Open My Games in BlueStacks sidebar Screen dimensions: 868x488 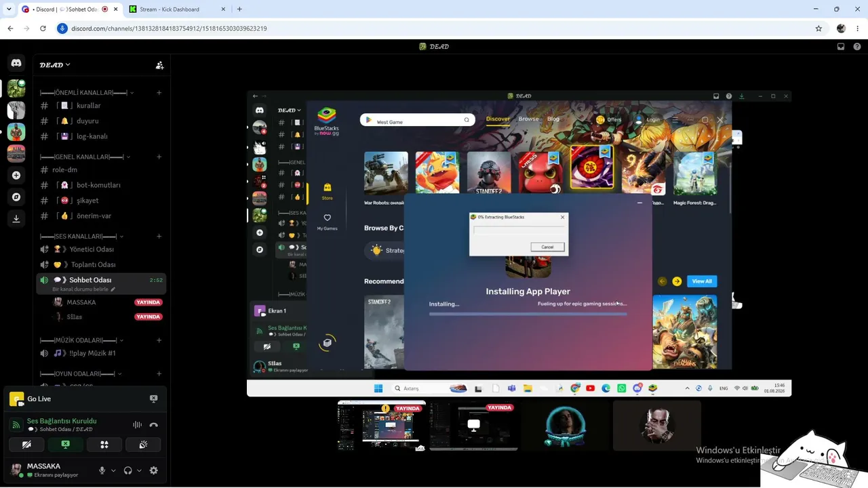tap(327, 222)
